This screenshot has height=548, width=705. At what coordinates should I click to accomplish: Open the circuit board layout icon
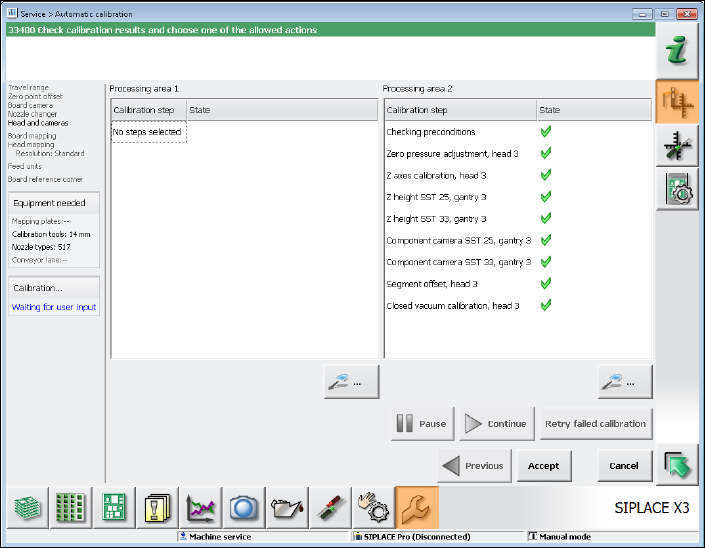(x=114, y=508)
